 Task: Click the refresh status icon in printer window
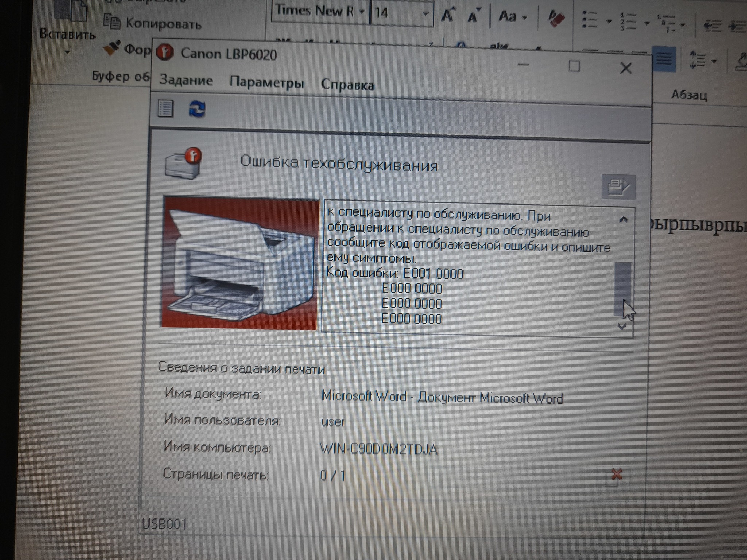tap(197, 109)
